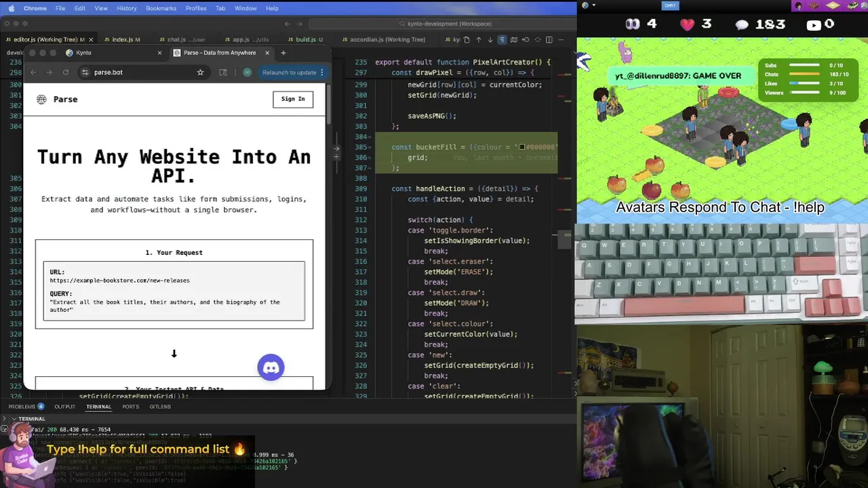Open the View menu
The width and height of the screenshot is (868, 488).
click(101, 8)
